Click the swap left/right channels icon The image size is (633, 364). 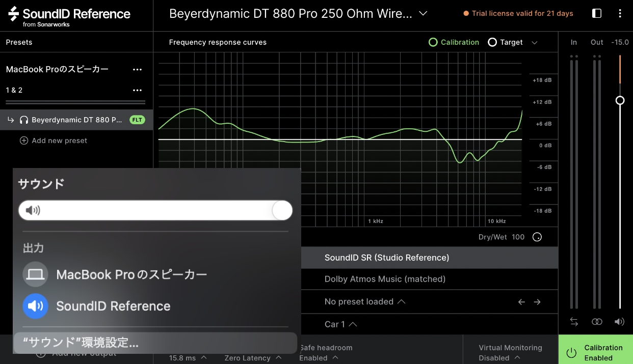coord(574,322)
